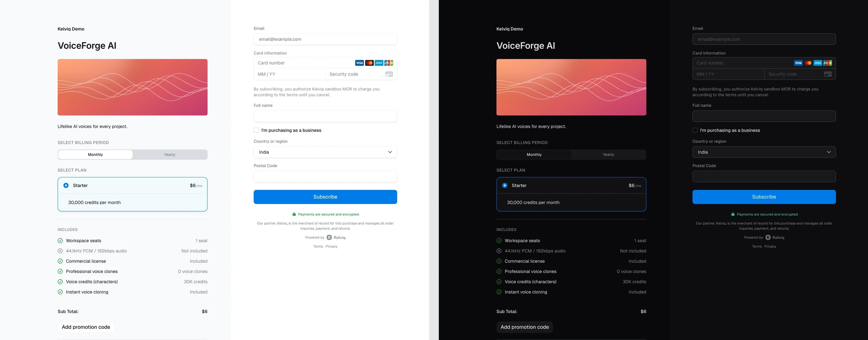Open the Terms link in the light theme footer

click(318, 247)
